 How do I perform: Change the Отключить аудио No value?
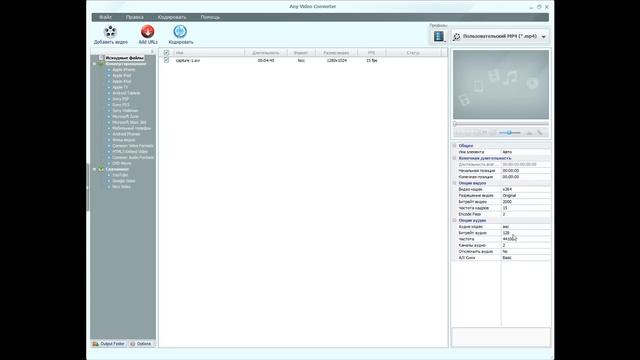[x=526, y=251]
